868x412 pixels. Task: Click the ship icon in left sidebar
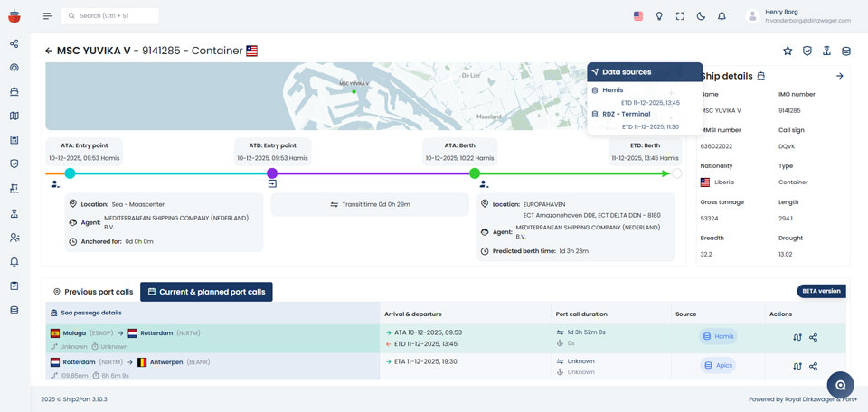[14, 91]
